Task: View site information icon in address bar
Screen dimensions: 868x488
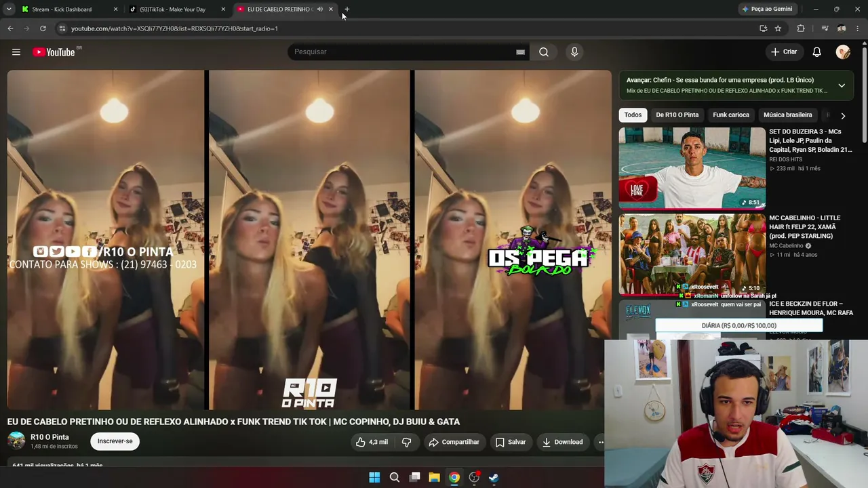Action: [x=62, y=28]
